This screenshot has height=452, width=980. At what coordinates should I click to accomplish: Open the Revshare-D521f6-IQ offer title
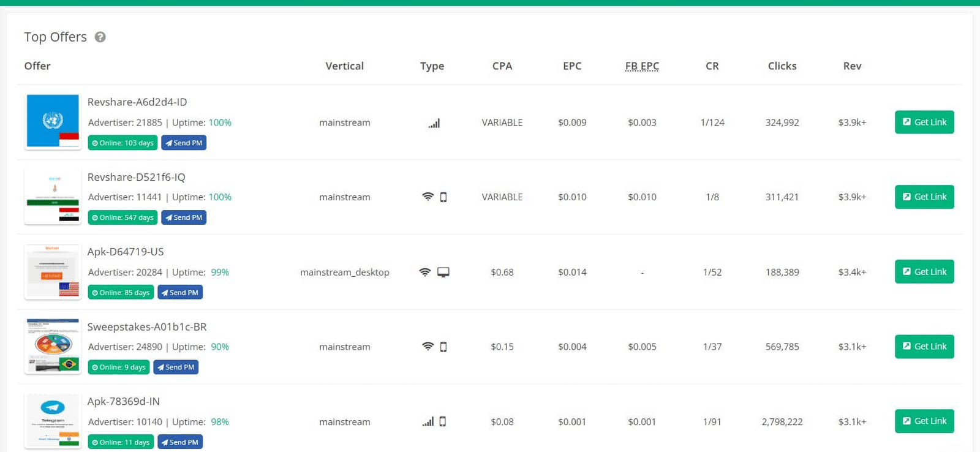click(136, 177)
